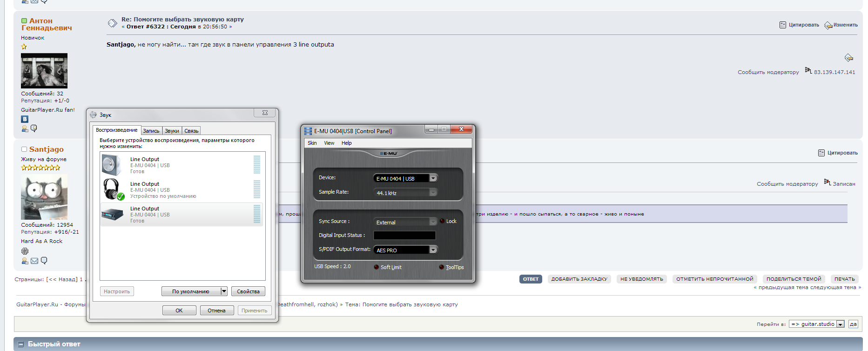This screenshot has width=868, height=351.
Task: Click the да go button
Action: 853,324
